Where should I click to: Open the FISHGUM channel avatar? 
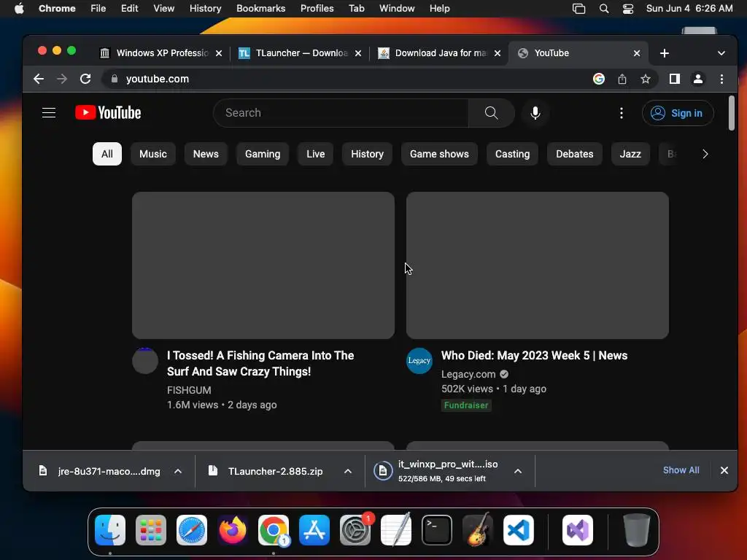(145, 361)
